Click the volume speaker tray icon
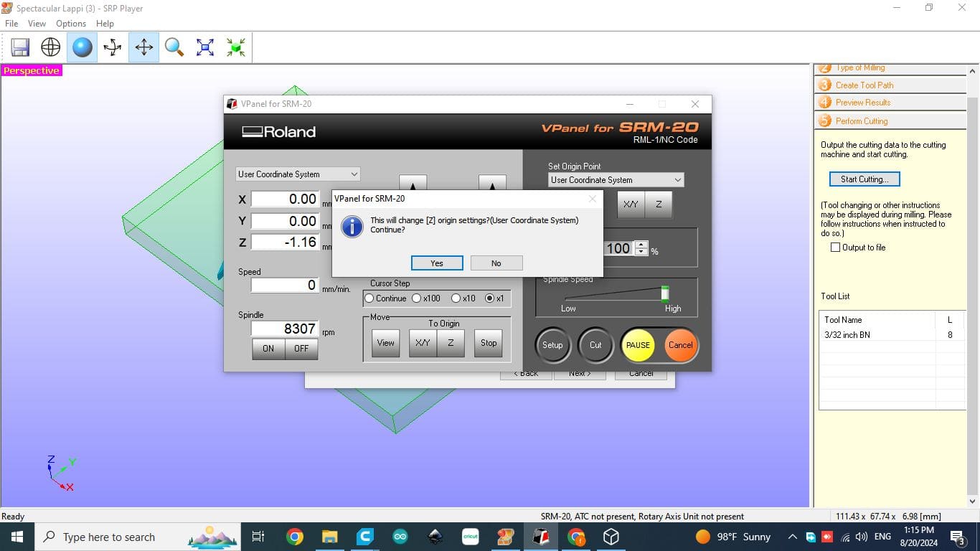 (x=861, y=537)
